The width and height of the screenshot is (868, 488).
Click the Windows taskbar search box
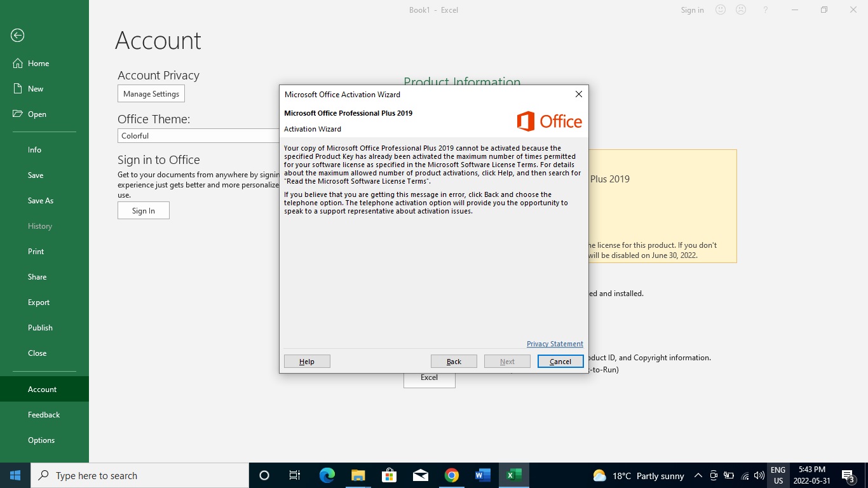pyautogui.click(x=140, y=475)
